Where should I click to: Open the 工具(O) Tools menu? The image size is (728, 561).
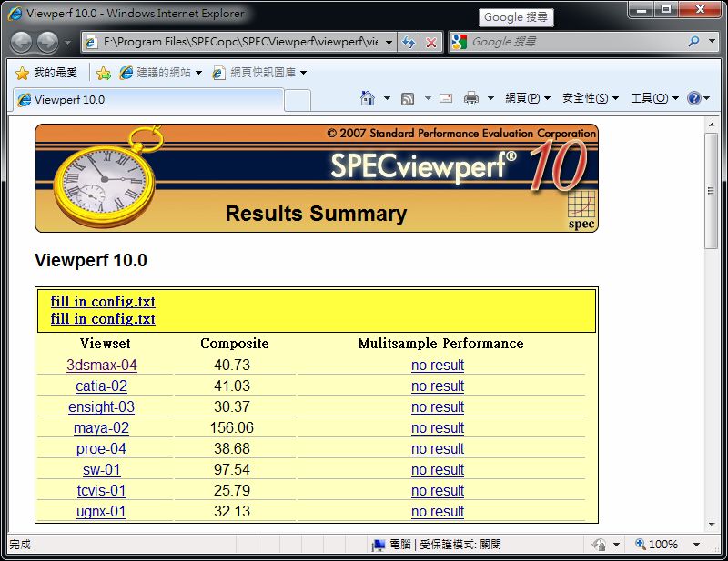point(654,98)
